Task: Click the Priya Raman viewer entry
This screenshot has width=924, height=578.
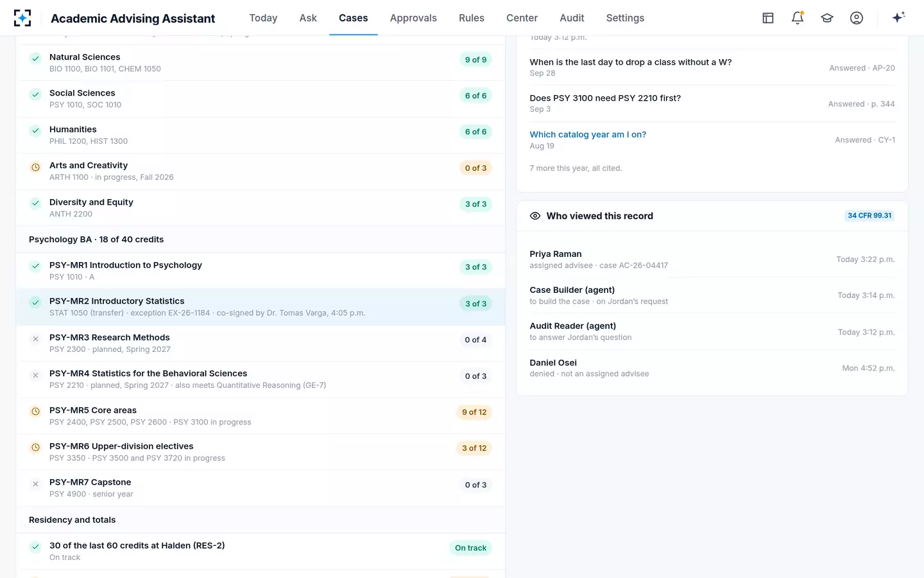Action: coord(712,259)
